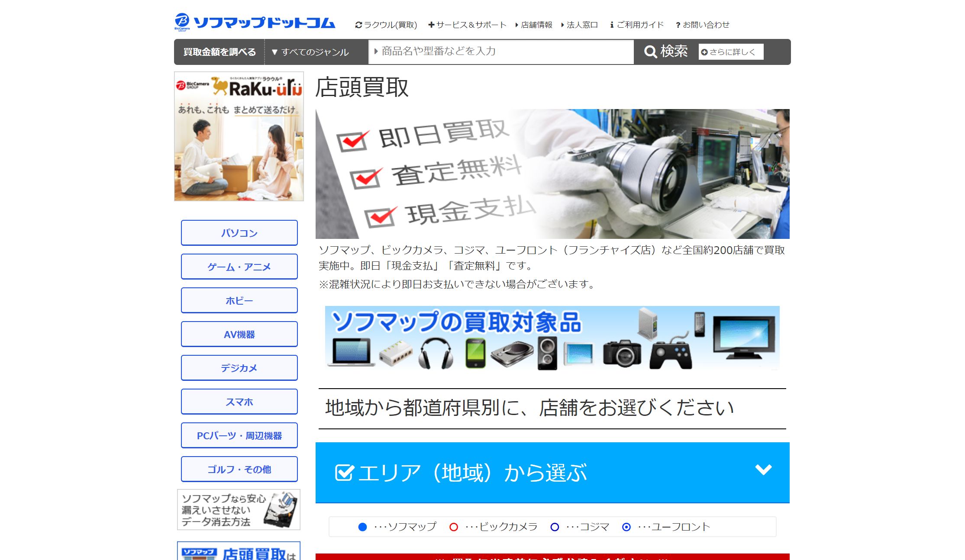The width and height of the screenshot is (965, 560).
Task: Open 法人窓口 menu
Action: (x=579, y=25)
